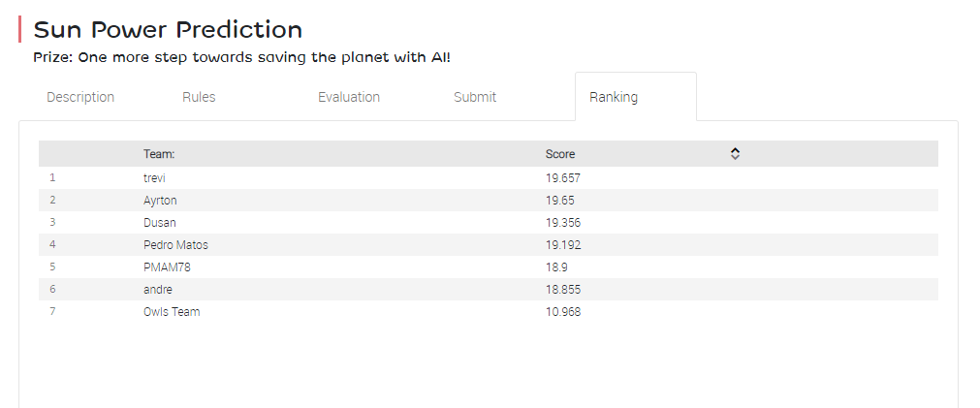Select the Ranking tab

click(x=614, y=97)
